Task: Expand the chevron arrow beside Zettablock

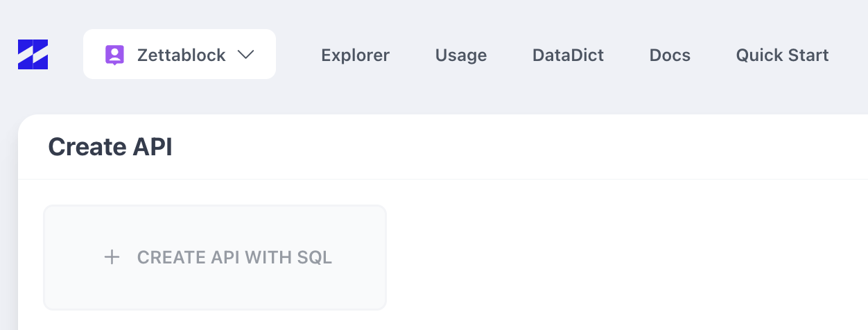Action: coord(245,55)
